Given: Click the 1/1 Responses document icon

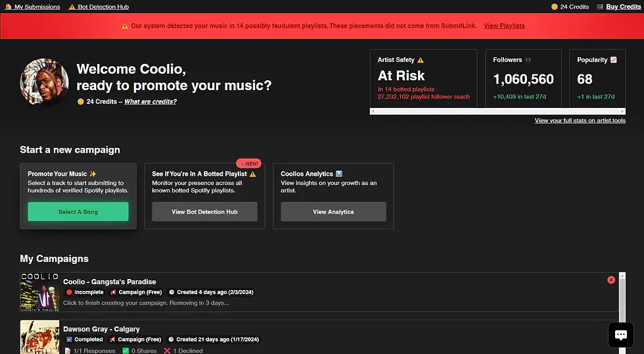Looking at the screenshot, I should (x=68, y=351).
